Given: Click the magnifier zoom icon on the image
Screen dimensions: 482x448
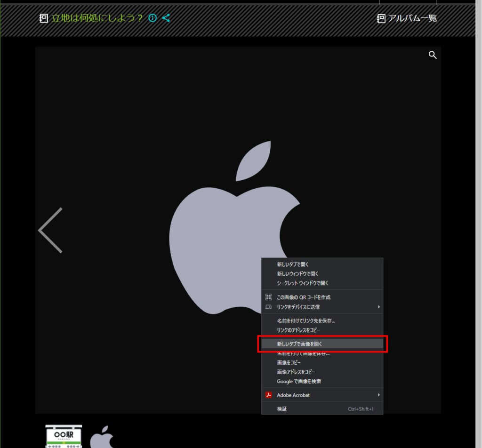Looking at the screenshot, I should click(433, 55).
